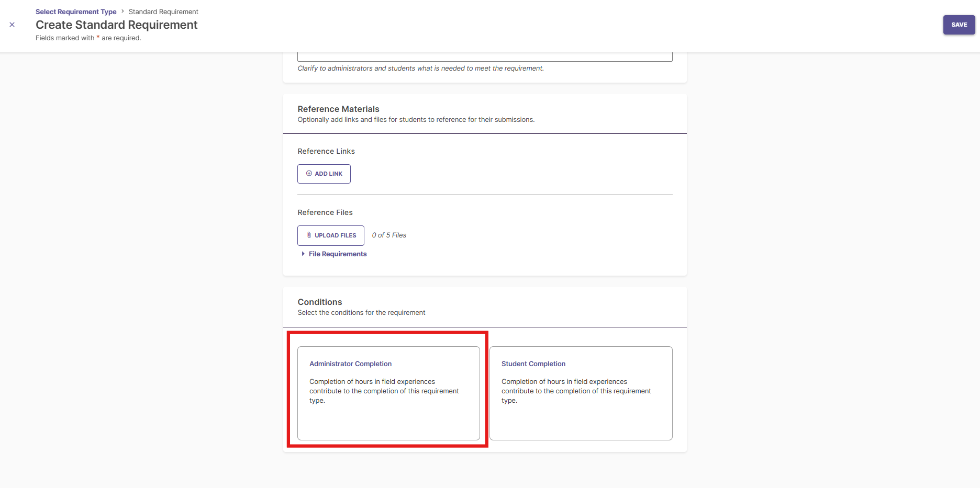980x488 pixels.
Task: Click the Create Standard Requirement page title
Action: (x=117, y=25)
